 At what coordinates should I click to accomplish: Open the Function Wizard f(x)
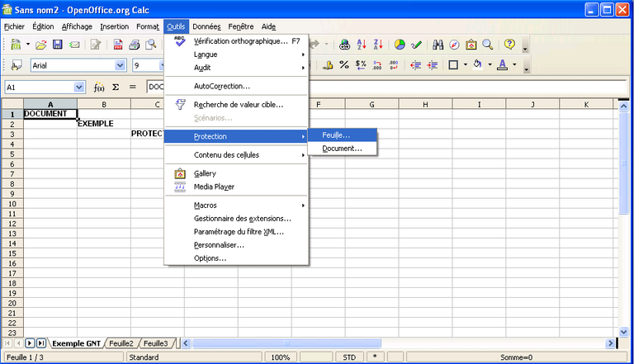[x=99, y=87]
